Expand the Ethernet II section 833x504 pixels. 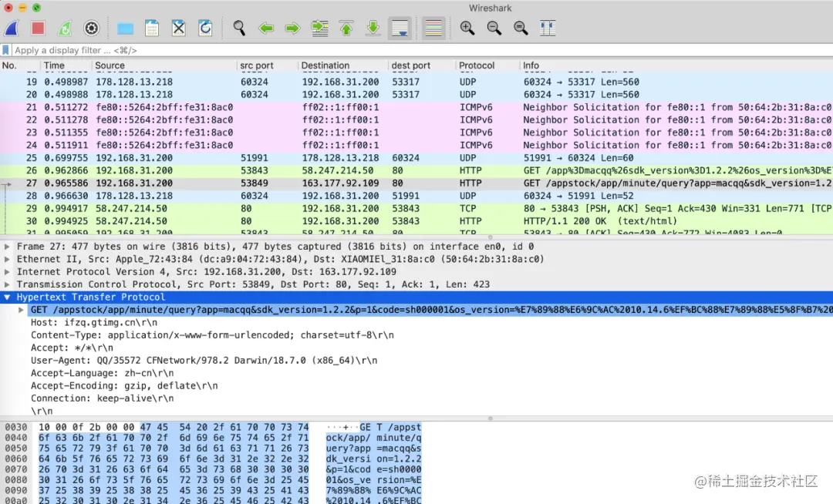7,259
